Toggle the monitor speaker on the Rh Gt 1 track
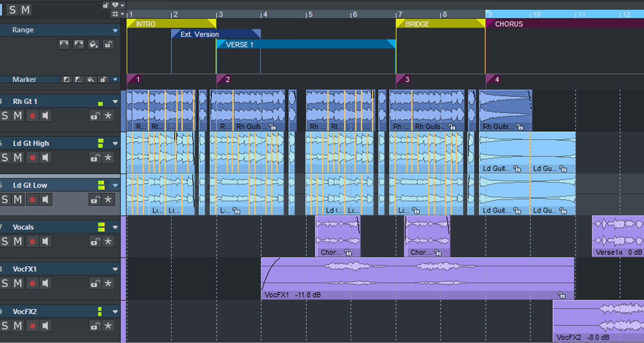 pyautogui.click(x=46, y=116)
